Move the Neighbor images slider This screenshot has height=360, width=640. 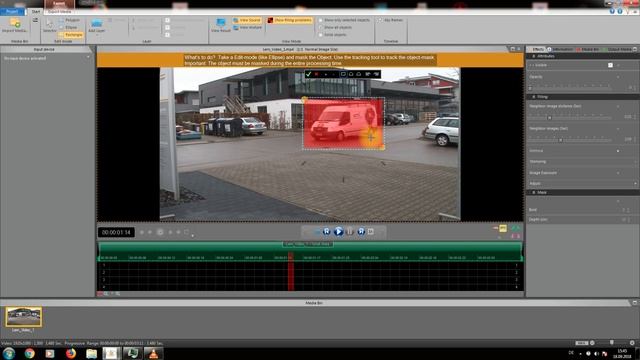pos(560,140)
